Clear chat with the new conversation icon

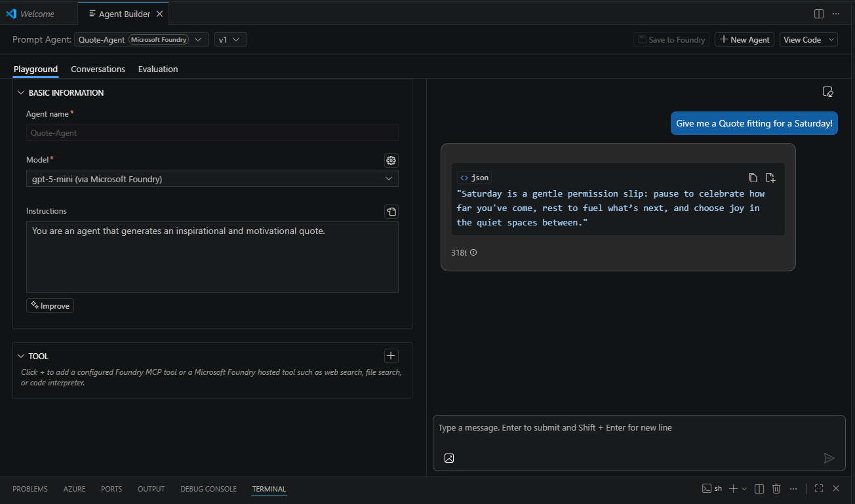coord(827,92)
